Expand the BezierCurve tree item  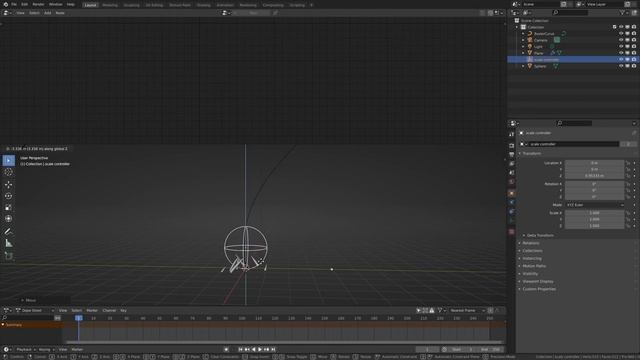point(523,34)
